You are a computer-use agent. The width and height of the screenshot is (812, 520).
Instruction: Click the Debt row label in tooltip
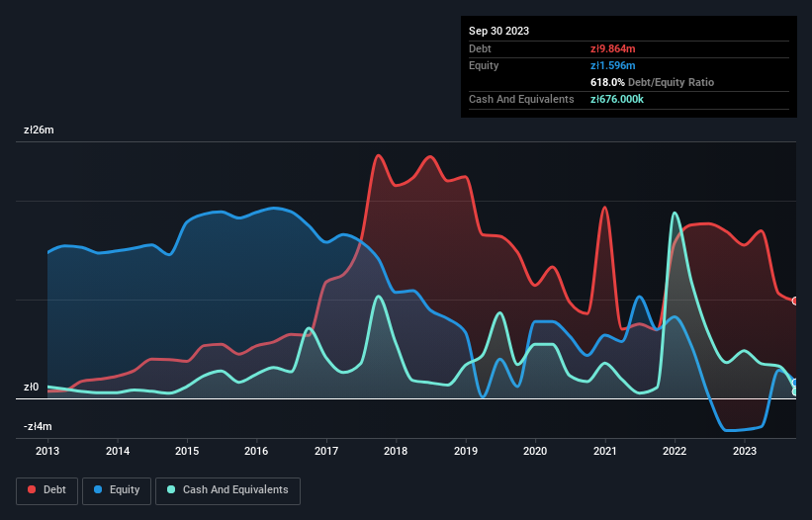coord(480,48)
